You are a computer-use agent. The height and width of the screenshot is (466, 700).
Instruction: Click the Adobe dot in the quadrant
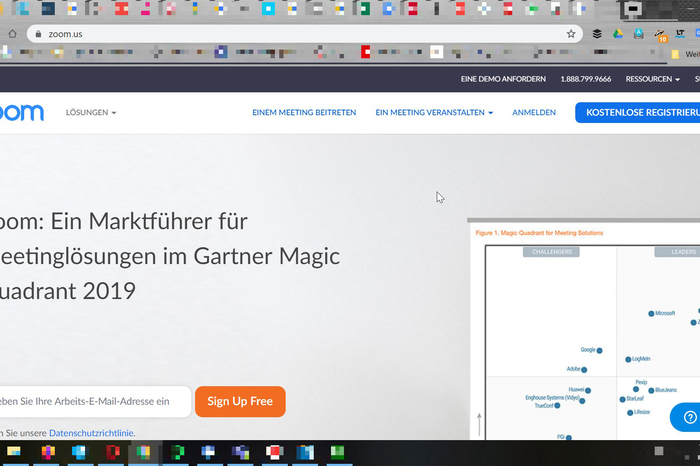(584, 370)
